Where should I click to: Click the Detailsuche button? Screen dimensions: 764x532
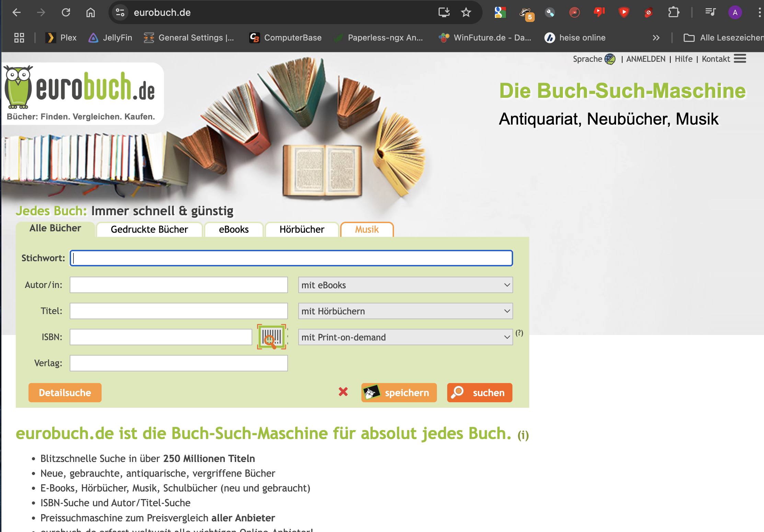point(65,392)
